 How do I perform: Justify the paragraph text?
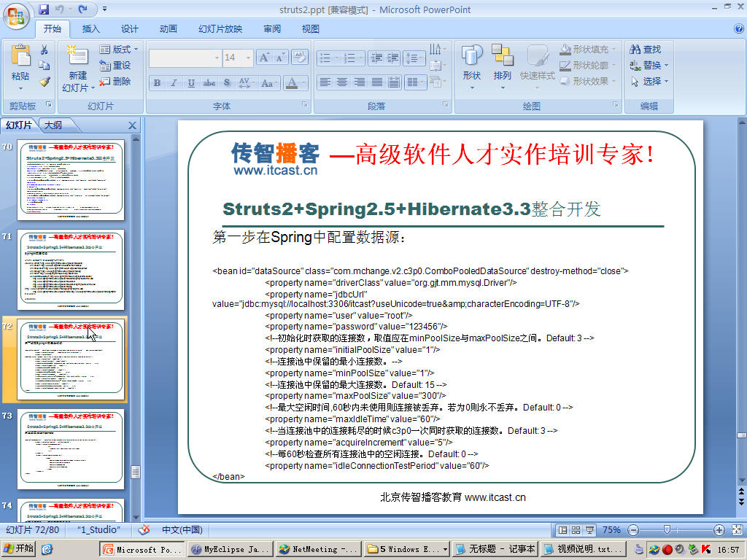click(x=377, y=82)
